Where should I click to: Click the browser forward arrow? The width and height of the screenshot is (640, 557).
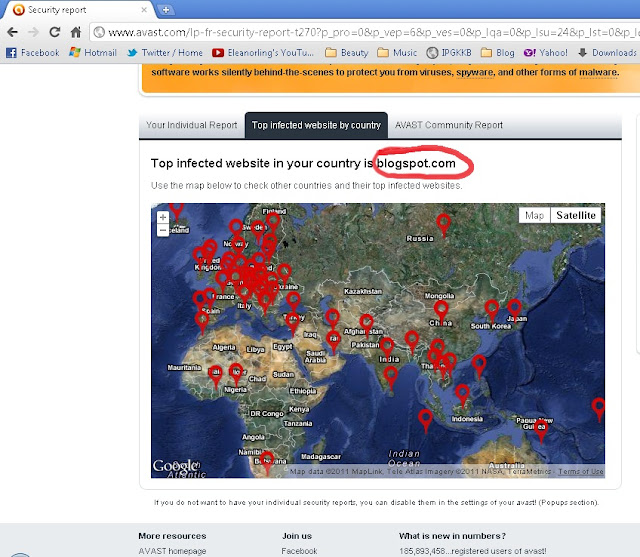click(33, 32)
